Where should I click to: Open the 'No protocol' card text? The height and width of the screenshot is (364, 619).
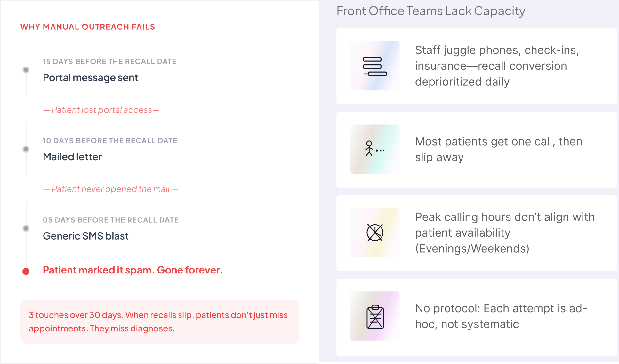pos(501,316)
